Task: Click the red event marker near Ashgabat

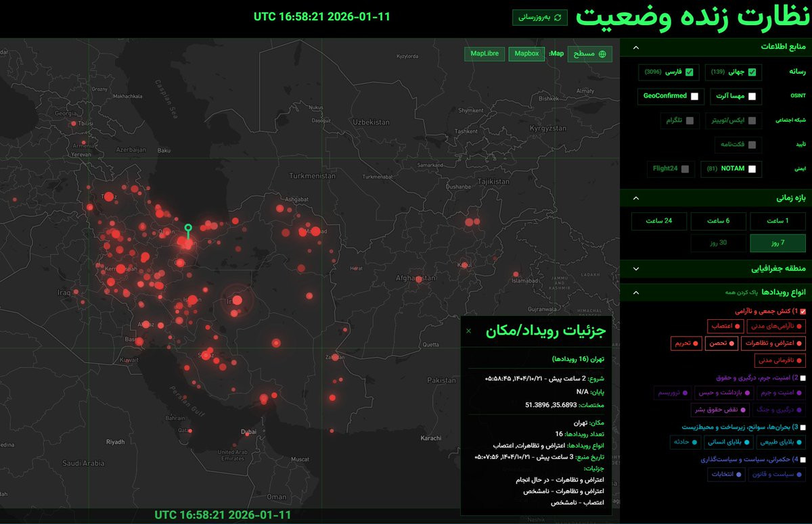Action: coord(279,208)
